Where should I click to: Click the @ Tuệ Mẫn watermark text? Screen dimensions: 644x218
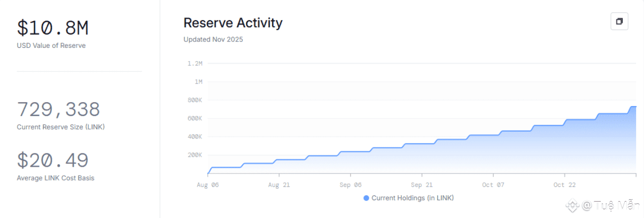click(611, 205)
